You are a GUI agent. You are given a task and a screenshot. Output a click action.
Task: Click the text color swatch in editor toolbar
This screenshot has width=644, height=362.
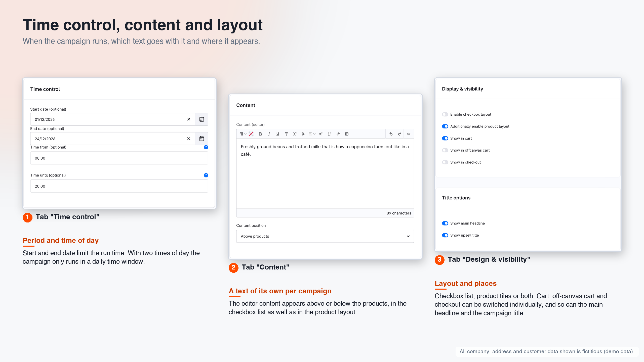coord(251,134)
